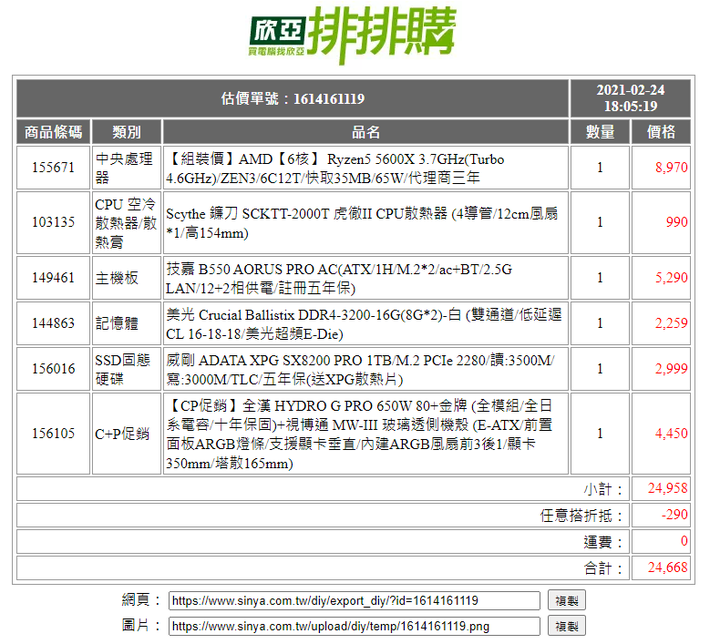Click the 任意搭折抵 label
Screen dimensions: 720x644
(581, 515)
